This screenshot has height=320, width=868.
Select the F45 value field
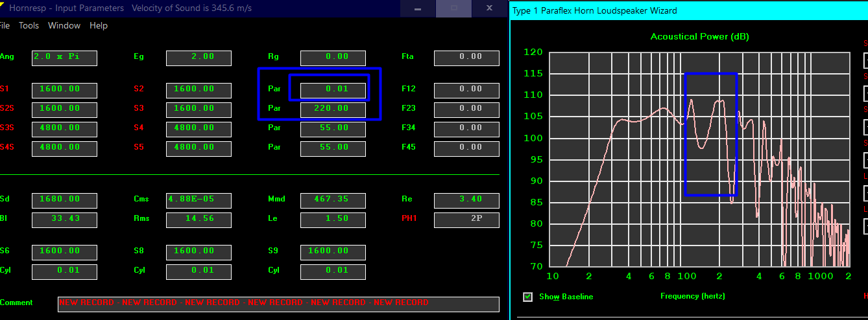466,148
